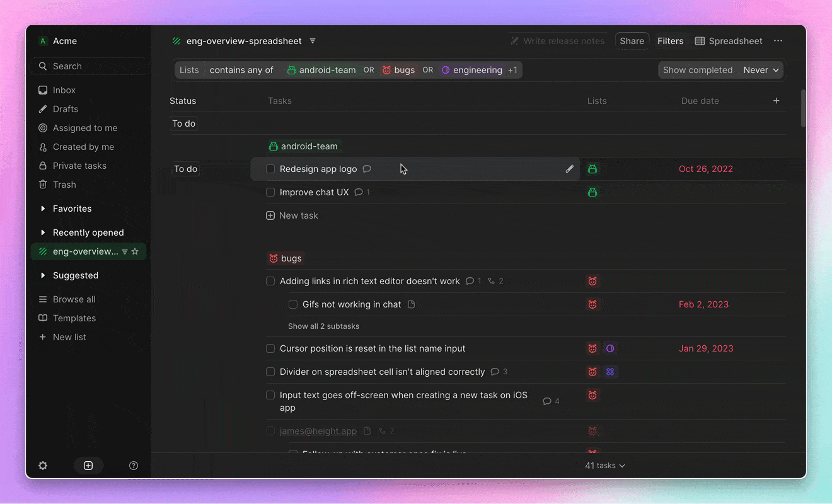The image size is (832, 504).
Task: Click the pencil edit icon on Redesign app logo
Action: [x=570, y=169]
